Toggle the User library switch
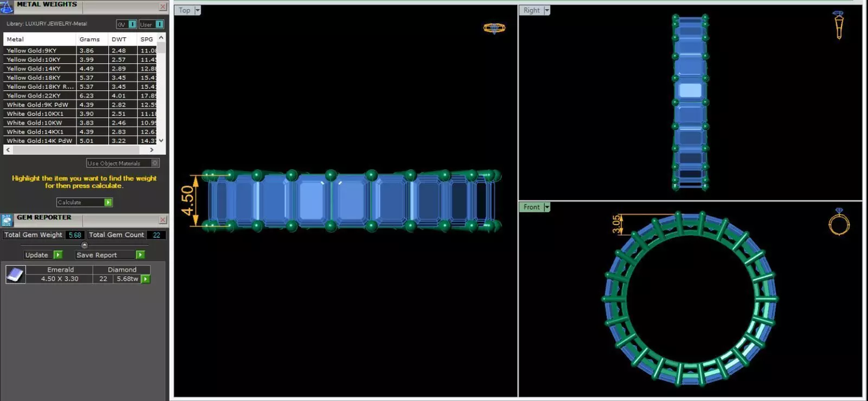Viewport: 868px width, 401px height. click(151, 25)
